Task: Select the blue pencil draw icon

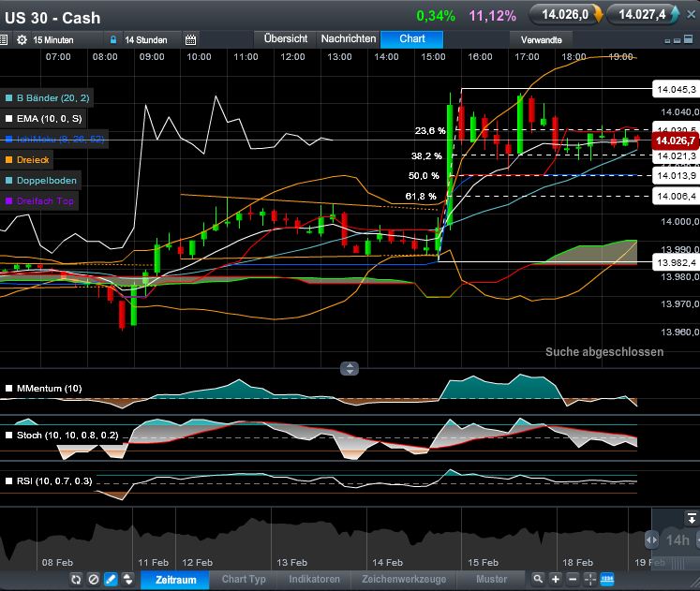Action: pos(111,580)
